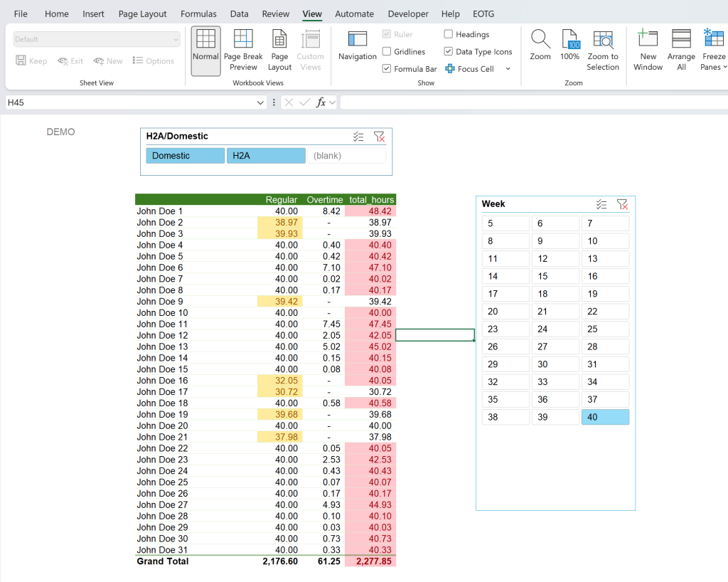Viewport: 728px width, 582px height.
Task: Select week 38 in Week slicer
Action: tap(505, 417)
